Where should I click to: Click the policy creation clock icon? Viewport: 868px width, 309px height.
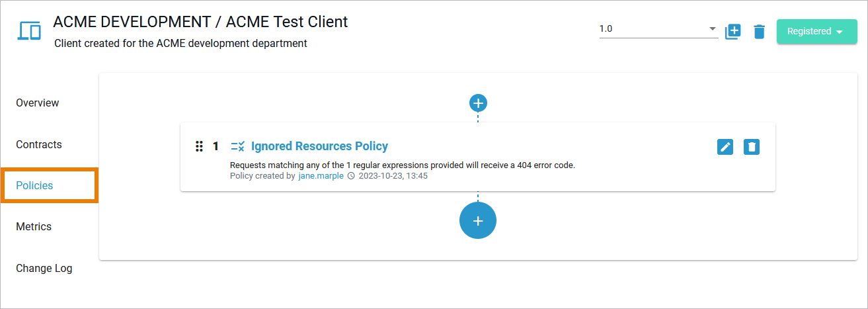click(351, 176)
